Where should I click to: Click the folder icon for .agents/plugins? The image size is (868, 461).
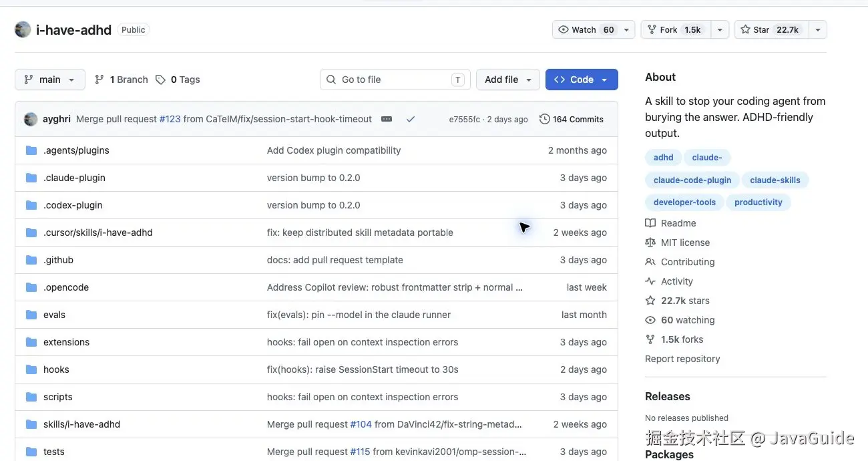(x=31, y=150)
